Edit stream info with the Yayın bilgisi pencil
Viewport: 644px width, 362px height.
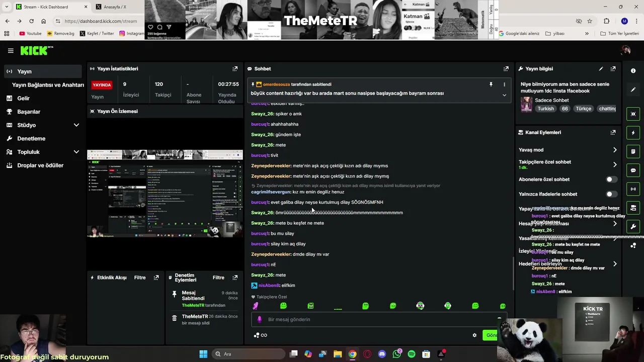pyautogui.click(x=601, y=69)
